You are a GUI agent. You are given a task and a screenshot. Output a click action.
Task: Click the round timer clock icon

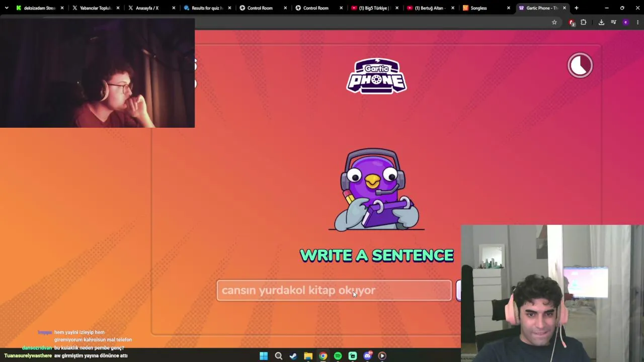[580, 65]
